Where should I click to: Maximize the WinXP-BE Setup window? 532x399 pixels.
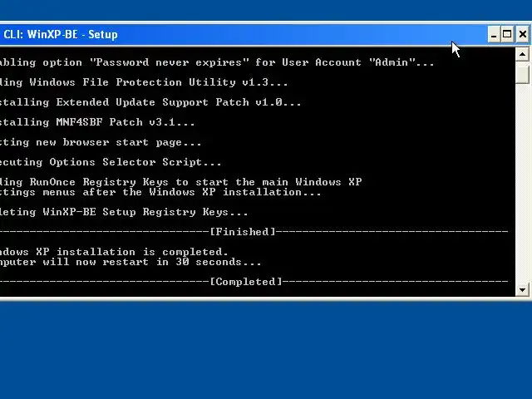coord(507,34)
